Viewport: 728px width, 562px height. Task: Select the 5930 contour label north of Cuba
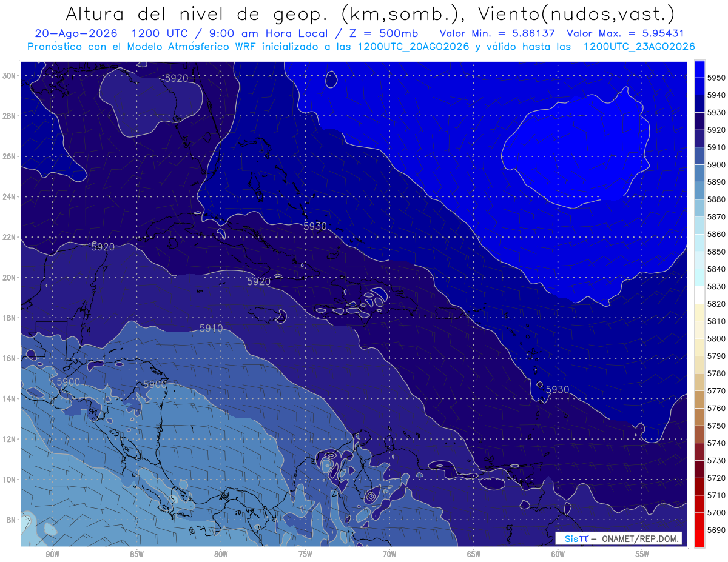point(315,226)
